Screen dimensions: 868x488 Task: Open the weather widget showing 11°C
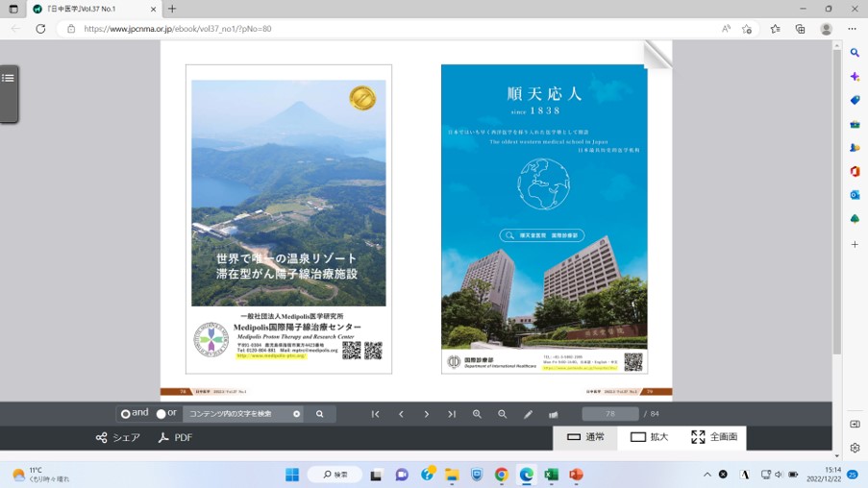(x=39, y=475)
